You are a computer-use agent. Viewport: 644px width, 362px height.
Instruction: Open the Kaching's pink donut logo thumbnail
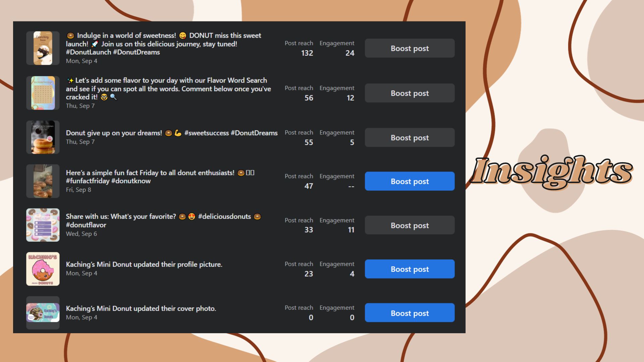point(43,269)
